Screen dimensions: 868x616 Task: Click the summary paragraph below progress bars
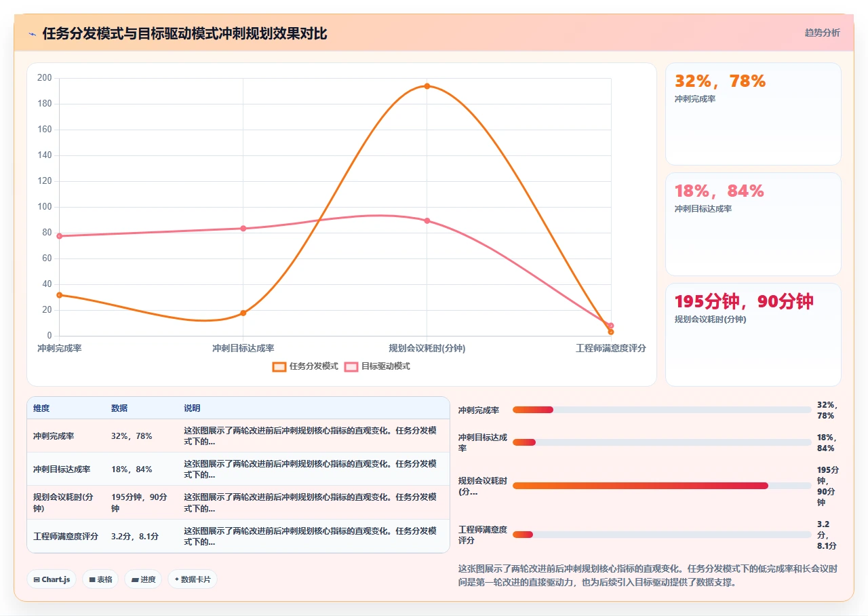(x=648, y=575)
